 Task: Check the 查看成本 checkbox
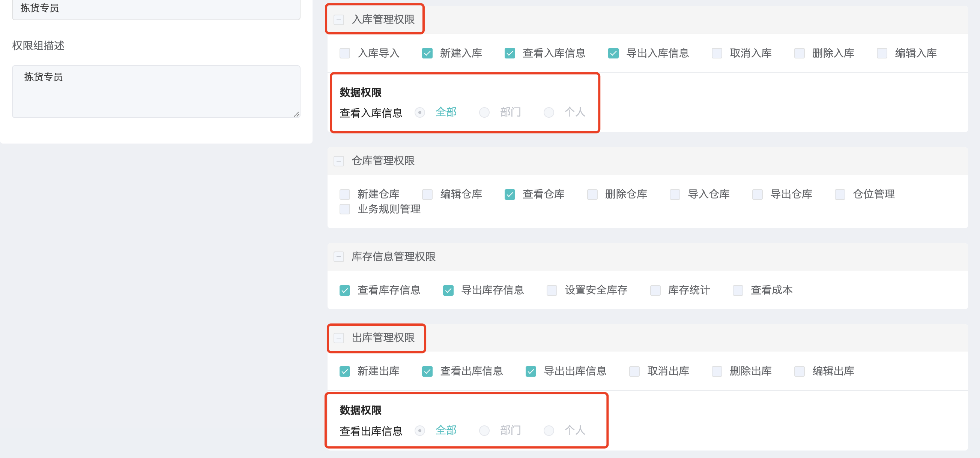coord(738,290)
